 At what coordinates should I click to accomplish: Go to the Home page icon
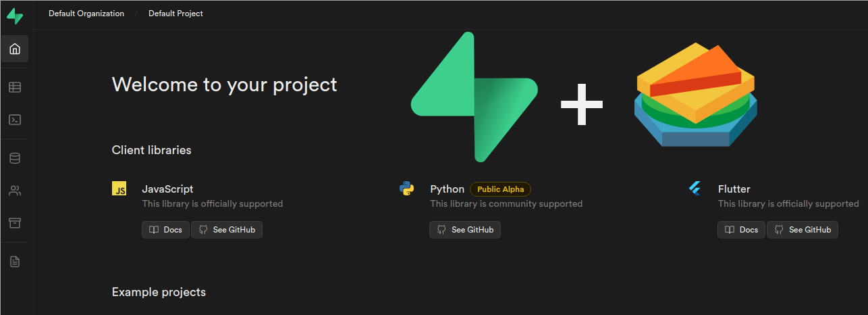coord(15,49)
